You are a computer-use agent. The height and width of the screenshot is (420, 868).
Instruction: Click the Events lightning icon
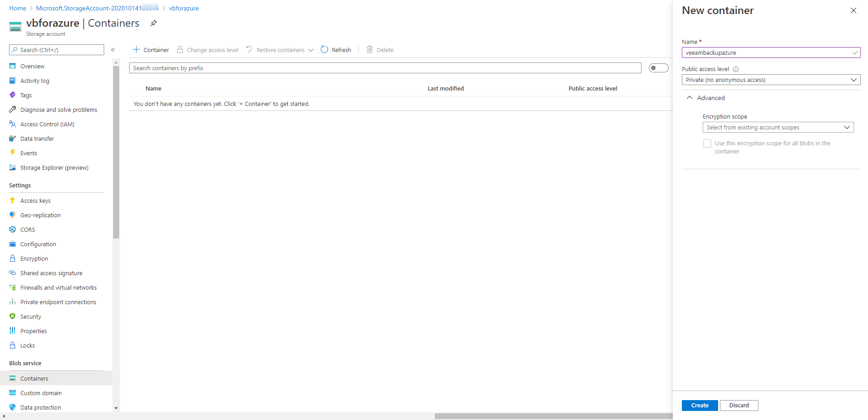[x=13, y=153]
